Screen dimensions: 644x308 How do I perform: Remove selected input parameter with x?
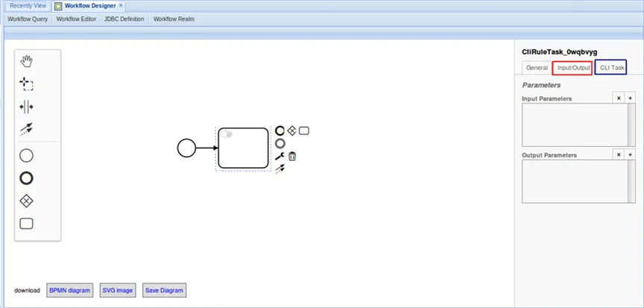pyautogui.click(x=619, y=98)
